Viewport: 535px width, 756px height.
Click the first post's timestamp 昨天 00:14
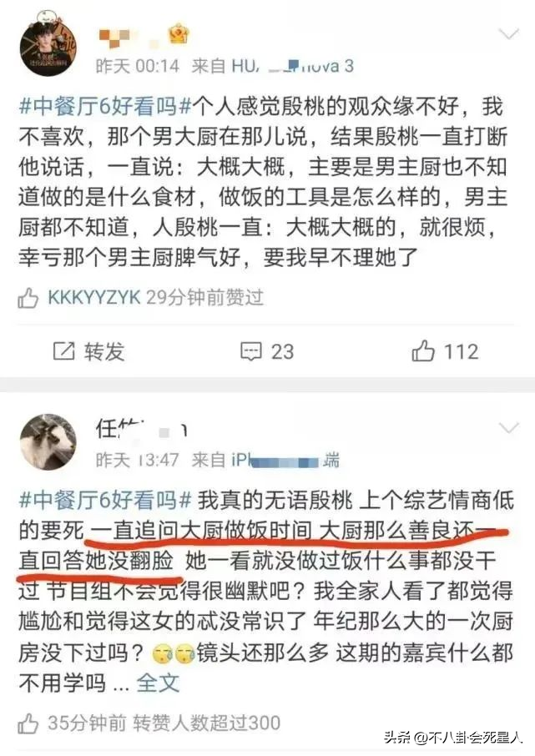click(138, 66)
